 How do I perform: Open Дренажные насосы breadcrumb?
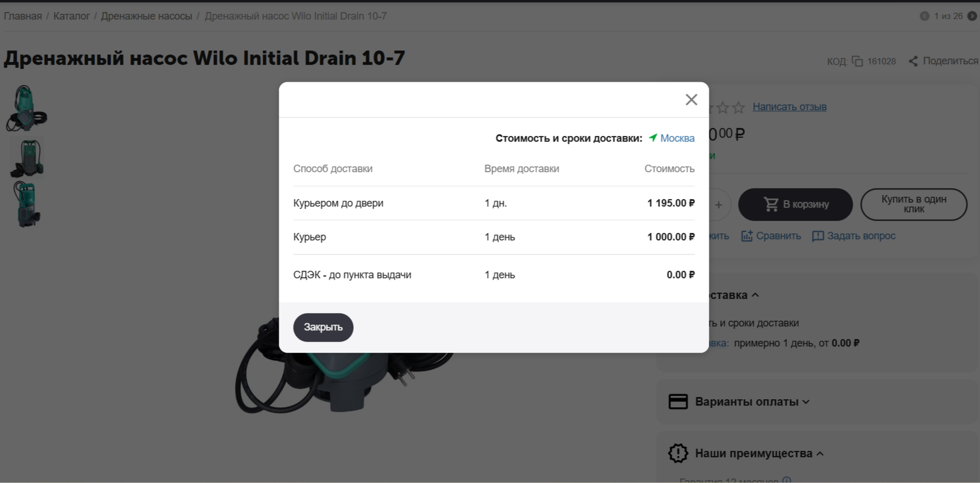(146, 16)
